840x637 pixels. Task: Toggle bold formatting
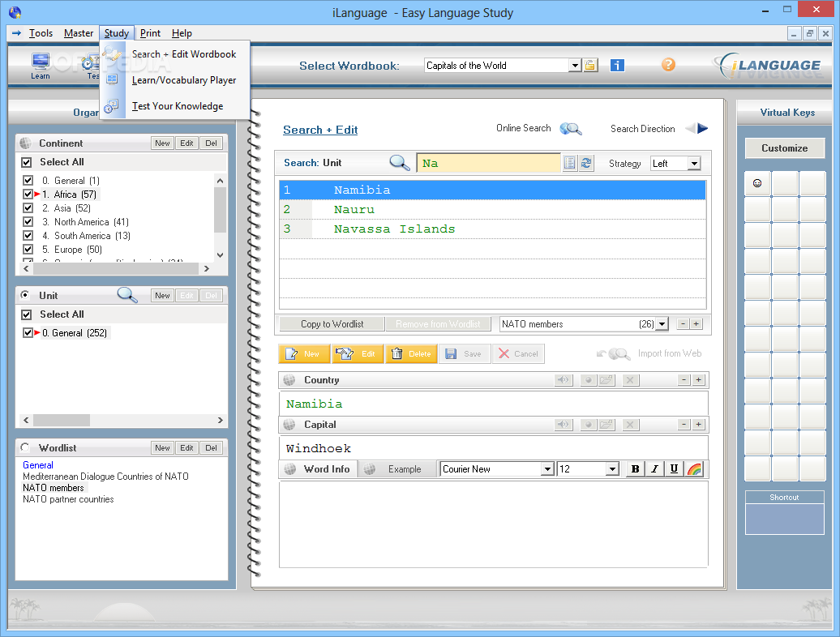636,469
